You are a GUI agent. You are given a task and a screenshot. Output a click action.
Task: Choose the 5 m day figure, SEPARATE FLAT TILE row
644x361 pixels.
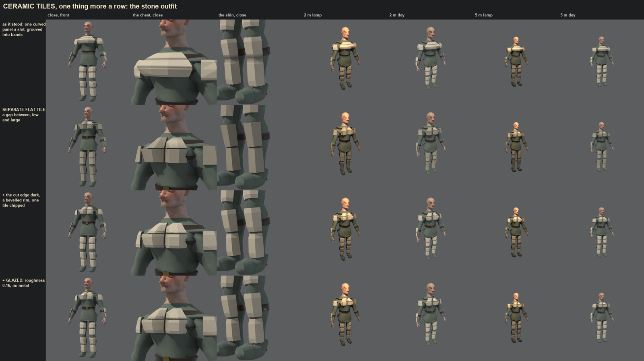pyautogui.click(x=601, y=148)
